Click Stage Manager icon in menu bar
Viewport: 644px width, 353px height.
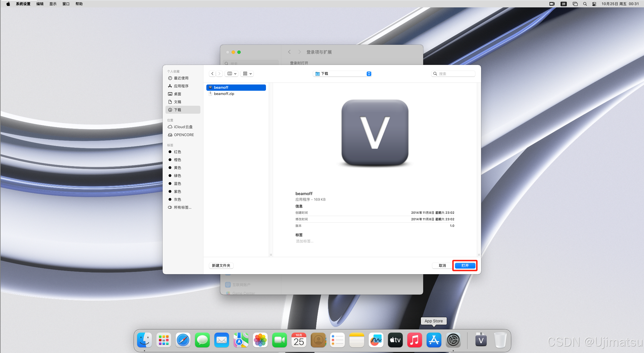coord(575,4)
